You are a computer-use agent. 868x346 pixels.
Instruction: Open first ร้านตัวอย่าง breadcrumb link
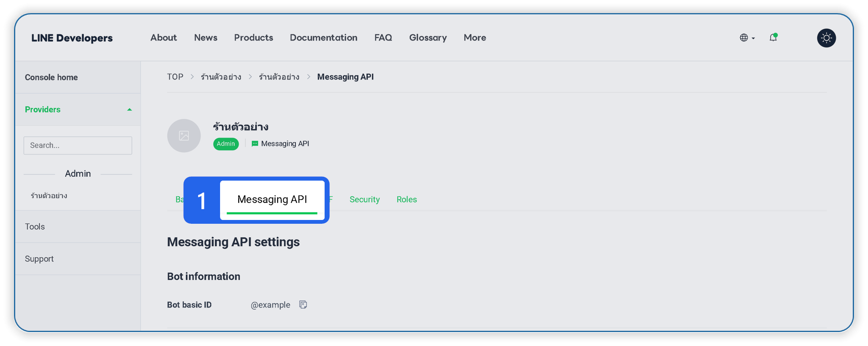pos(221,77)
